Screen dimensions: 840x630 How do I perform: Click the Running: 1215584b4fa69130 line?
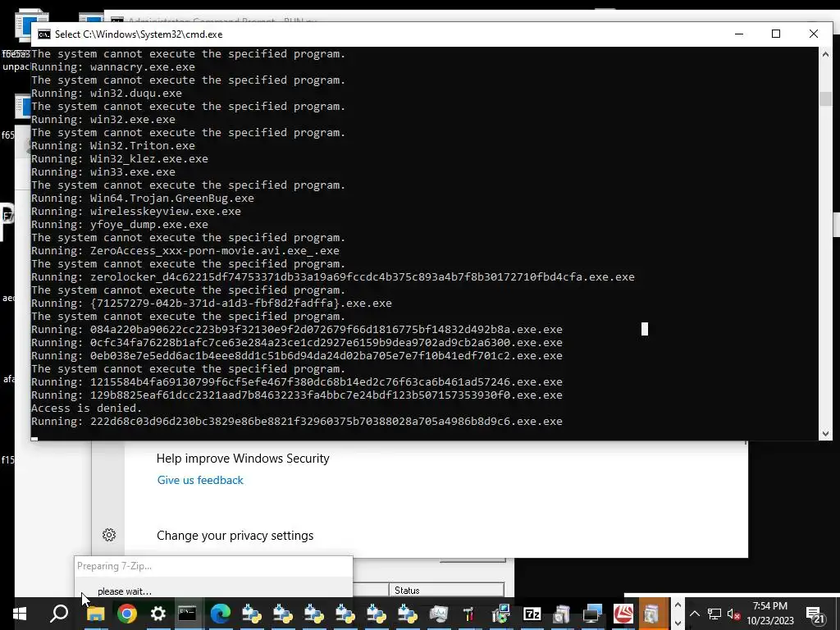(297, 382)
